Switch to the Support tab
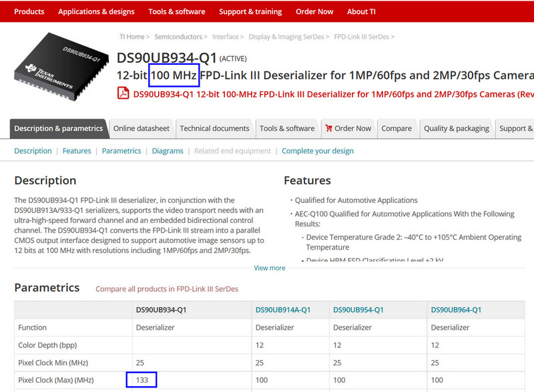 (x=515, y=128)
